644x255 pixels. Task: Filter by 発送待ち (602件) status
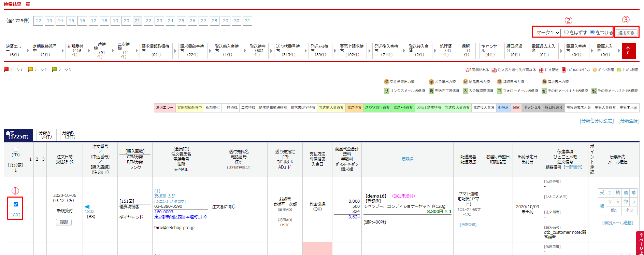[258, 51]
